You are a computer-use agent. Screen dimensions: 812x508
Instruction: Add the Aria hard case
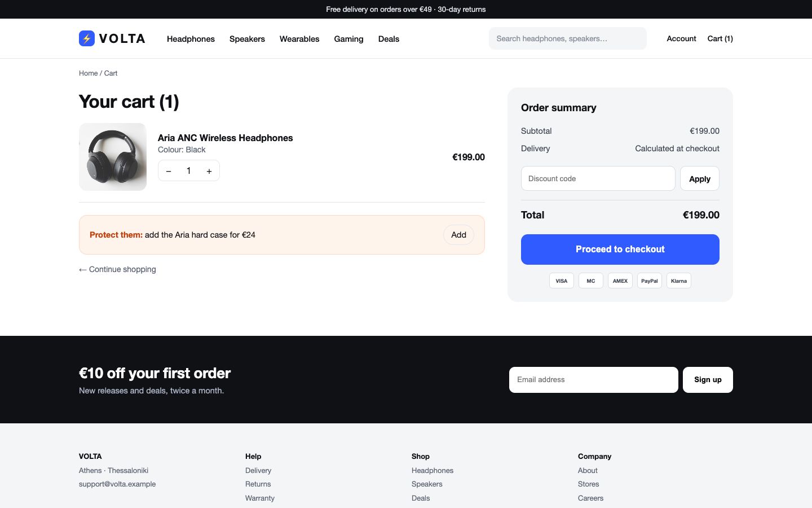[458, 235]
